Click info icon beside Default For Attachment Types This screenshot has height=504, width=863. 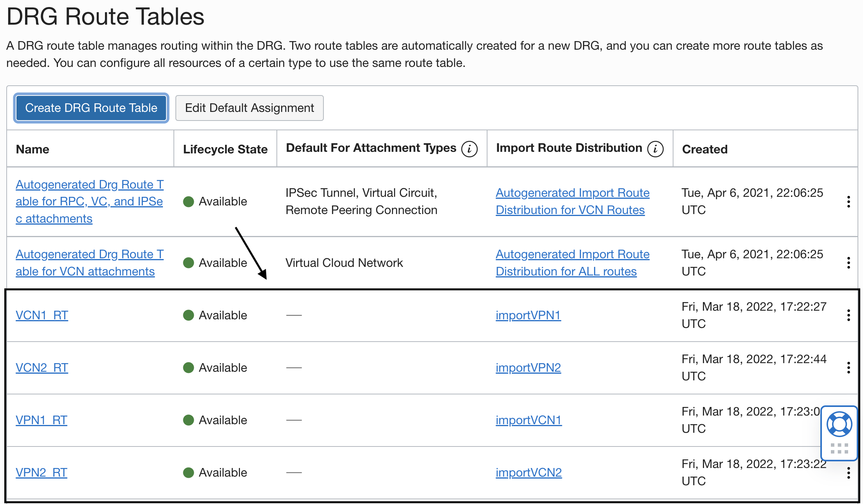[x=469, y=149]
